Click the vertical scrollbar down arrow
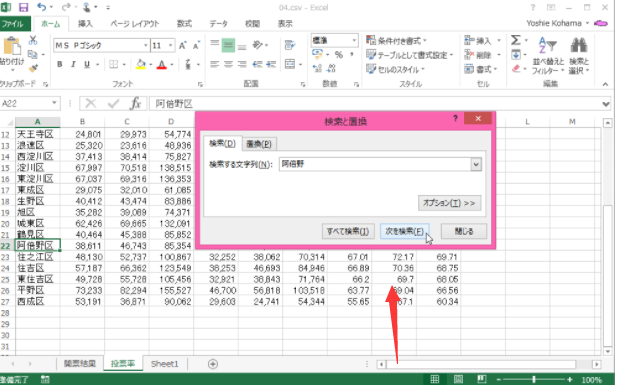The image size is (619, 385). [608, 351]
